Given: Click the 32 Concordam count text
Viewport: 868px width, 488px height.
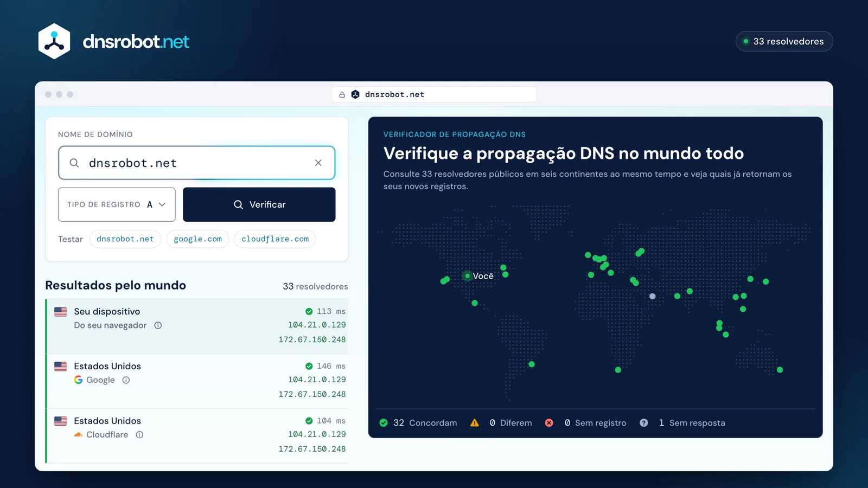Looking at the screenshot, I should tap(425, 423).
